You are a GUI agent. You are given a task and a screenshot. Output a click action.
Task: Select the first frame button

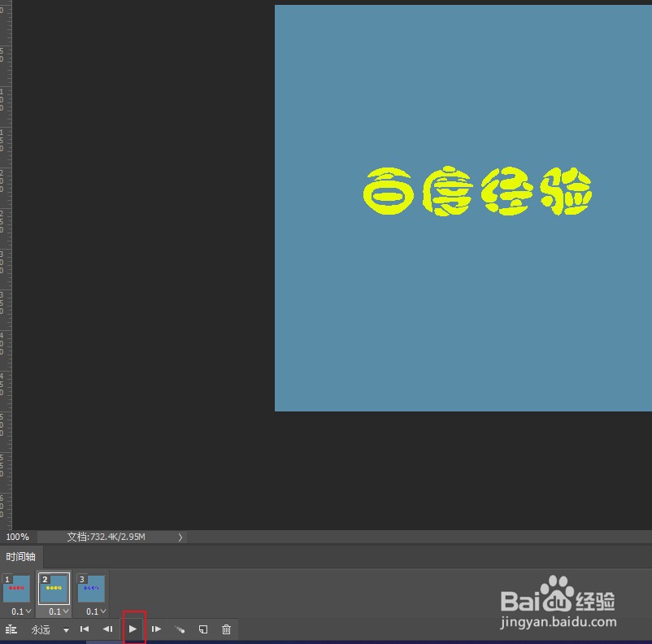(85, 629)
